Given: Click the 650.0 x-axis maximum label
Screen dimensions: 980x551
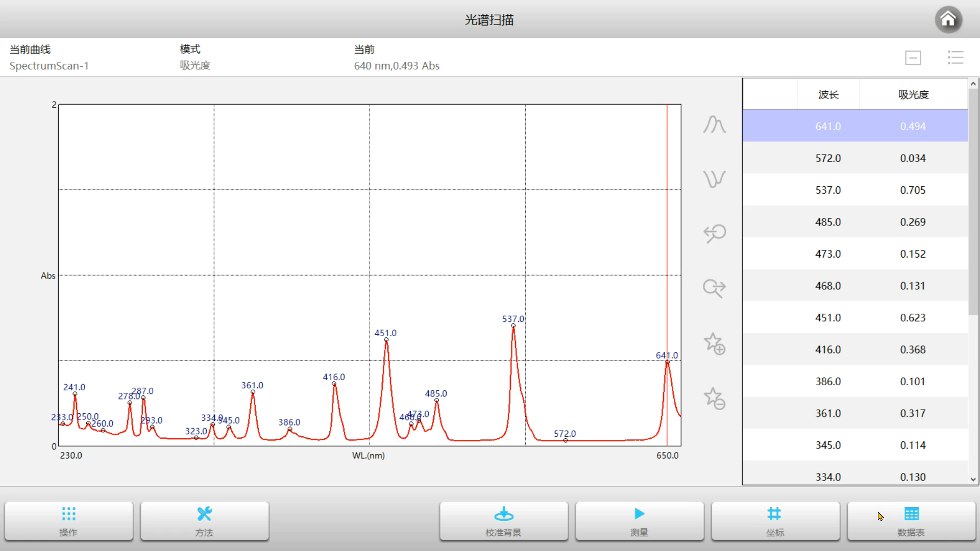Looking at the screenshot, I should (x=667, y=455).
